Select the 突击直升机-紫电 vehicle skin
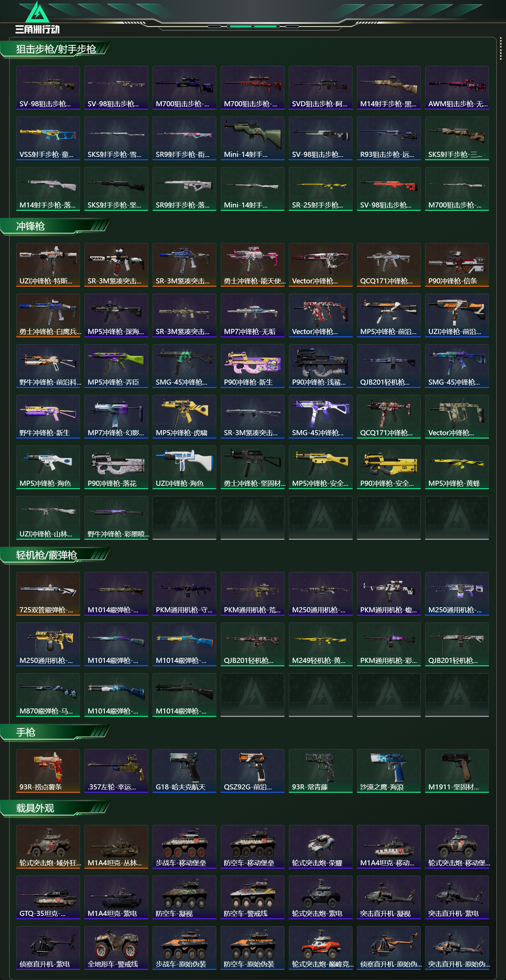 click(456, 897)
